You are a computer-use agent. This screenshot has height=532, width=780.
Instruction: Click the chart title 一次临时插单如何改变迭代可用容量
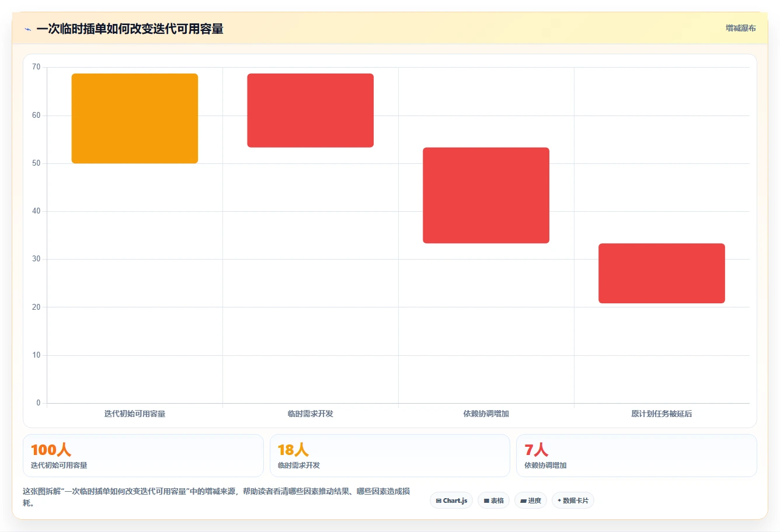point(130,29)
